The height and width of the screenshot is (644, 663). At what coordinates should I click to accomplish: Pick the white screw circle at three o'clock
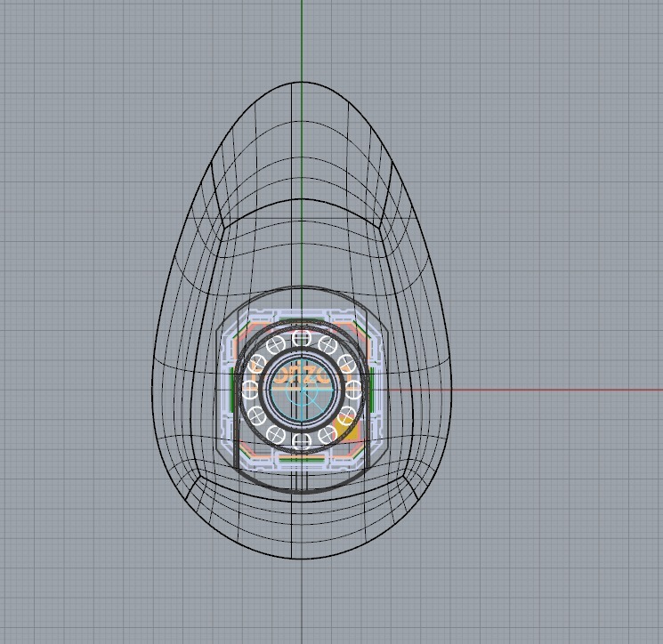(352, 389)
